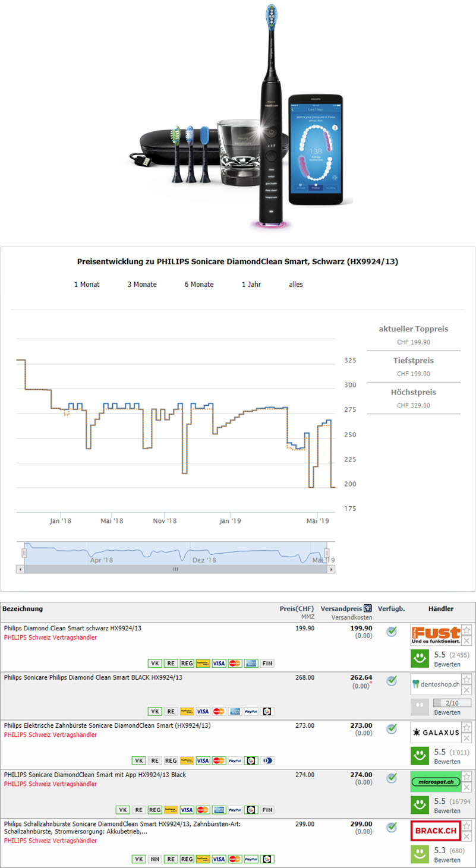
Task: Click the grey rating face for dentoshop.ch
Action: 420,707
